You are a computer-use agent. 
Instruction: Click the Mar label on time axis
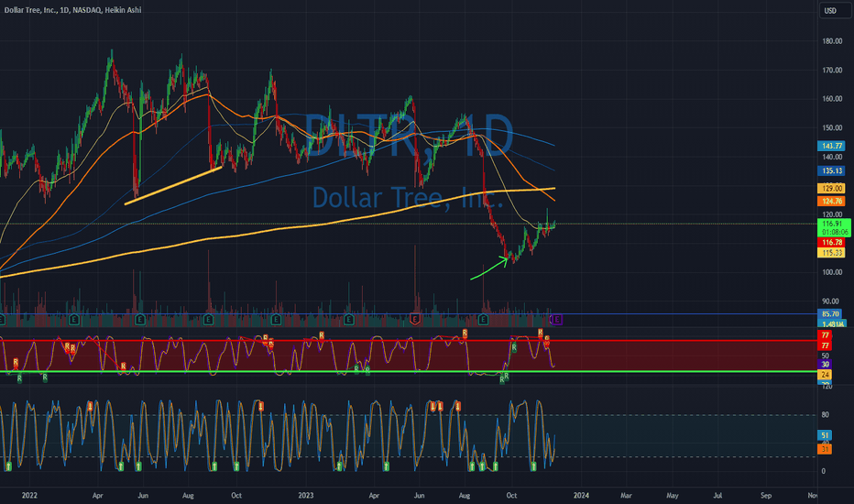[627, 495]
